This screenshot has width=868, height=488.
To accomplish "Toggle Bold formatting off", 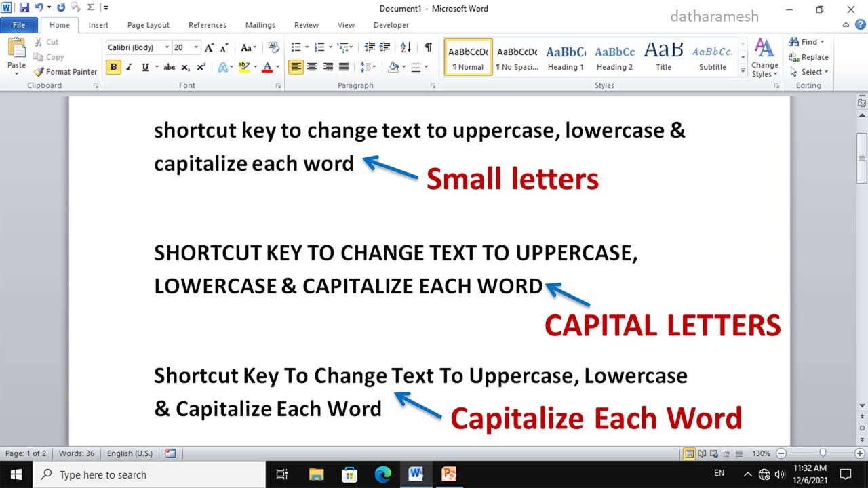I will pos(113,67).
